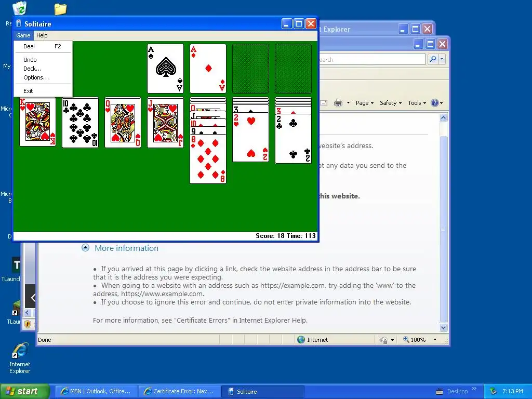Image resolution: width=532 pixels, height=399 pixels.
Task: Expand the zoom level dropdown arrow
Action: point(435,340)
